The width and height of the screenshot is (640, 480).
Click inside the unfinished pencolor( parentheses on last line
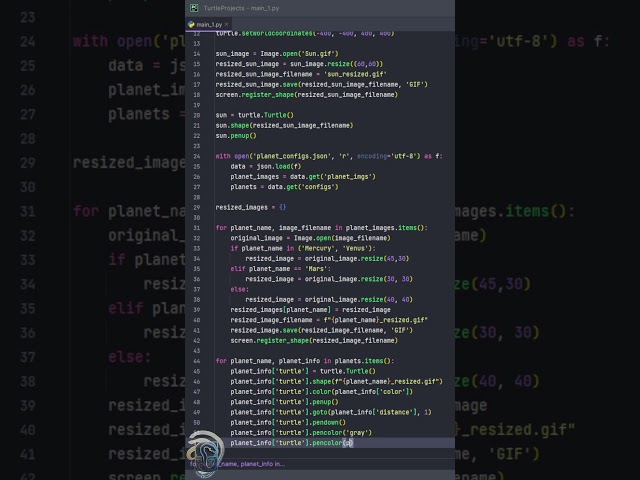tap(348, 443)
